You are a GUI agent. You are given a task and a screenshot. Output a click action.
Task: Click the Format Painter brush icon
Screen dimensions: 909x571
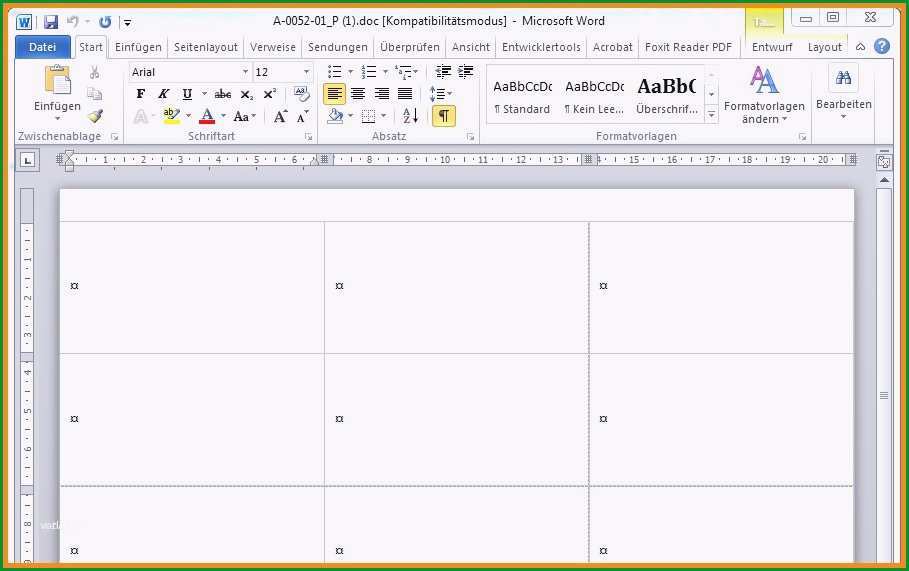coord(95,115)
